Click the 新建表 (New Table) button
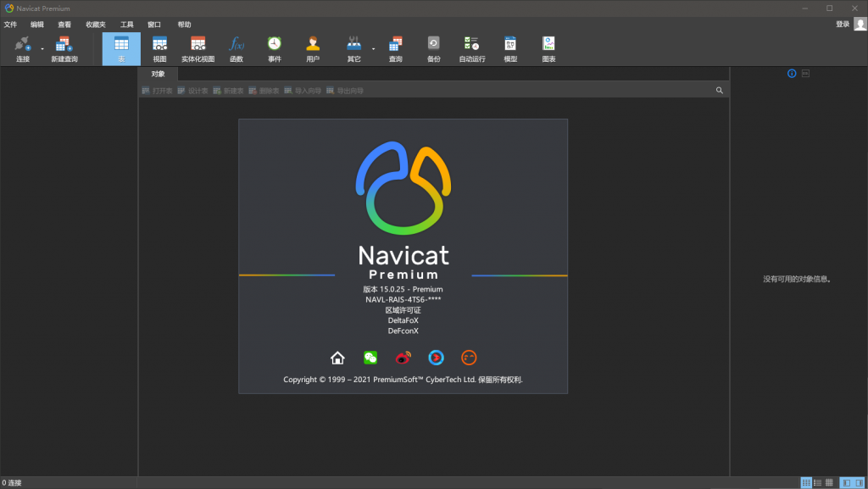 point(228,91)
